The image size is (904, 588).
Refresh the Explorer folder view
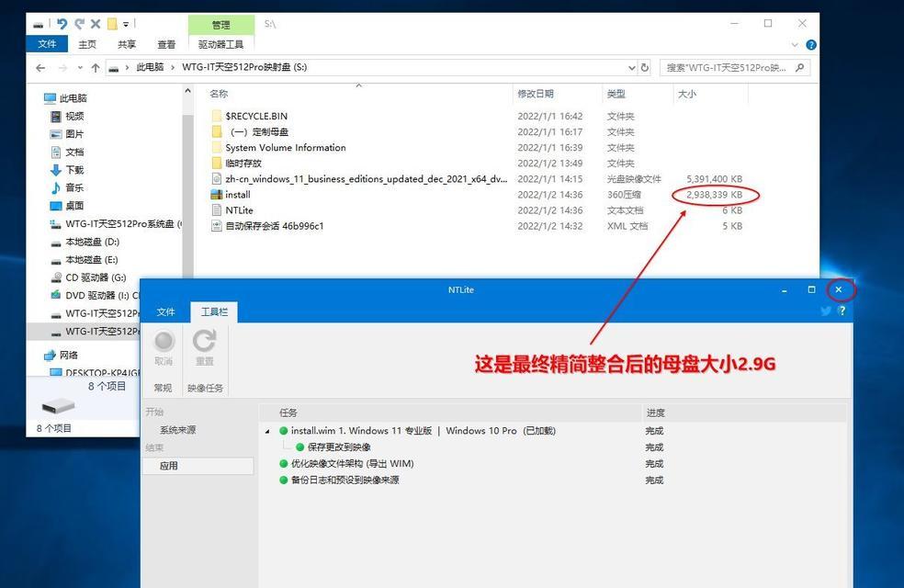(x=645, y=67)
